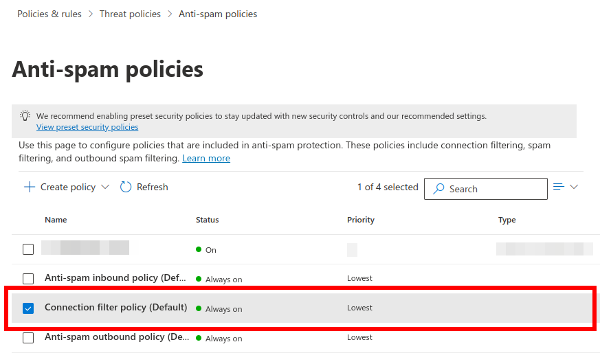
Task: Open Anti-spam outbound policy (Default)
Action: [117, 337]
